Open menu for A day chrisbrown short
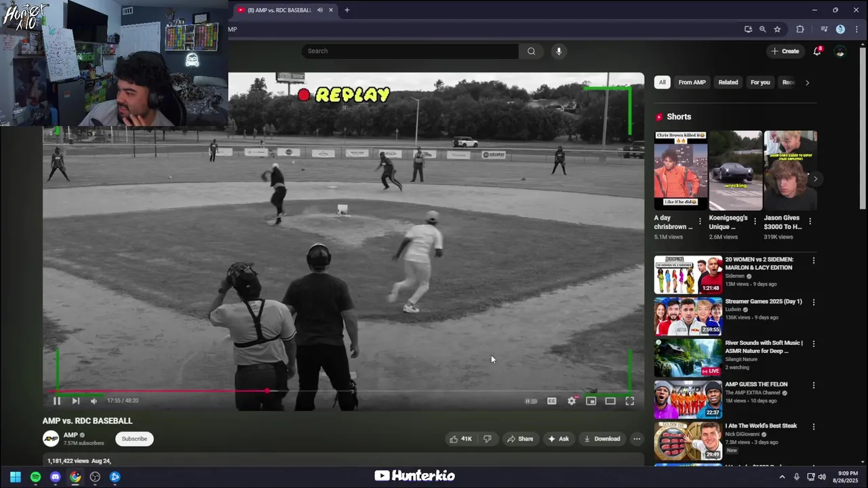This screenshot has height=488, width=868. (x=700, y=222)
